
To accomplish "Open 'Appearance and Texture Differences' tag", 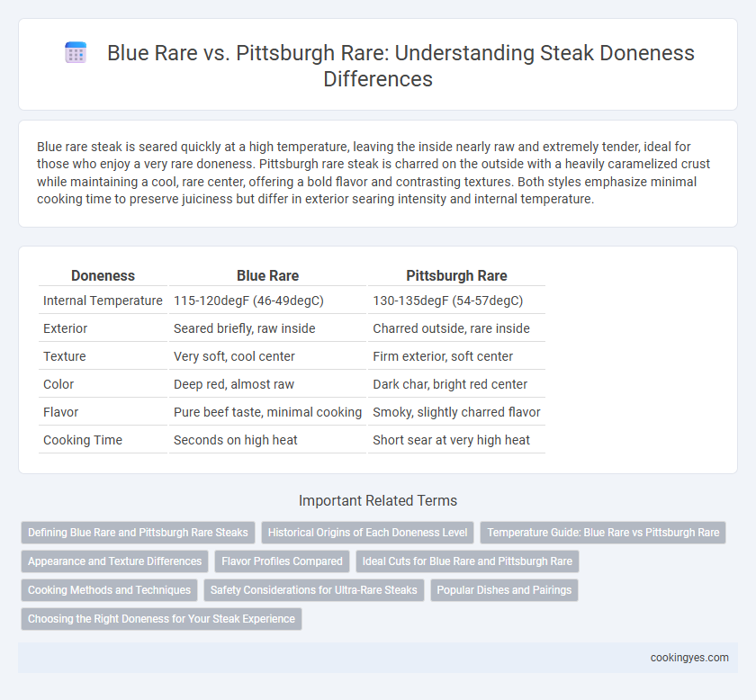I will [115, 561].
